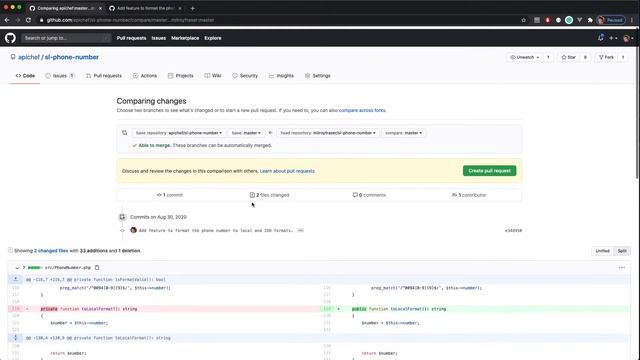640x360 pixels.
Task: Click Create pull request button
Action: (489, 171)
